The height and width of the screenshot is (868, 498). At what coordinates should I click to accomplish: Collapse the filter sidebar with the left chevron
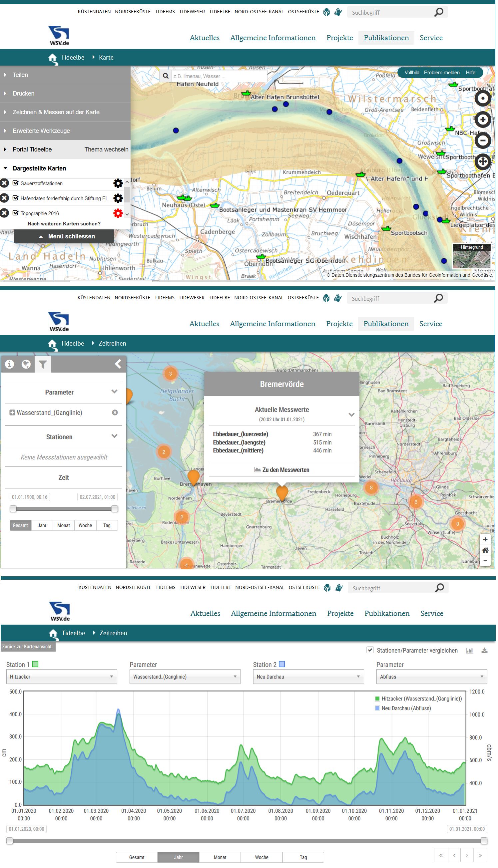click(118, 365)
